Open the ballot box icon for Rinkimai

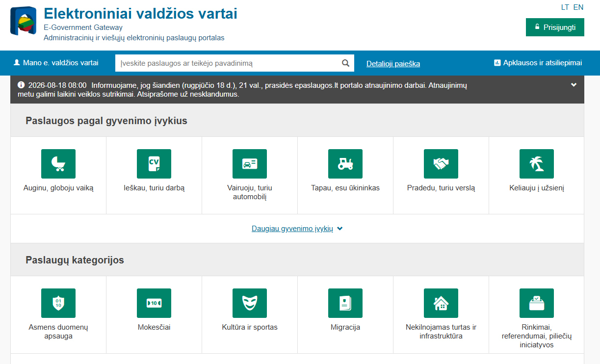point(537,303)
